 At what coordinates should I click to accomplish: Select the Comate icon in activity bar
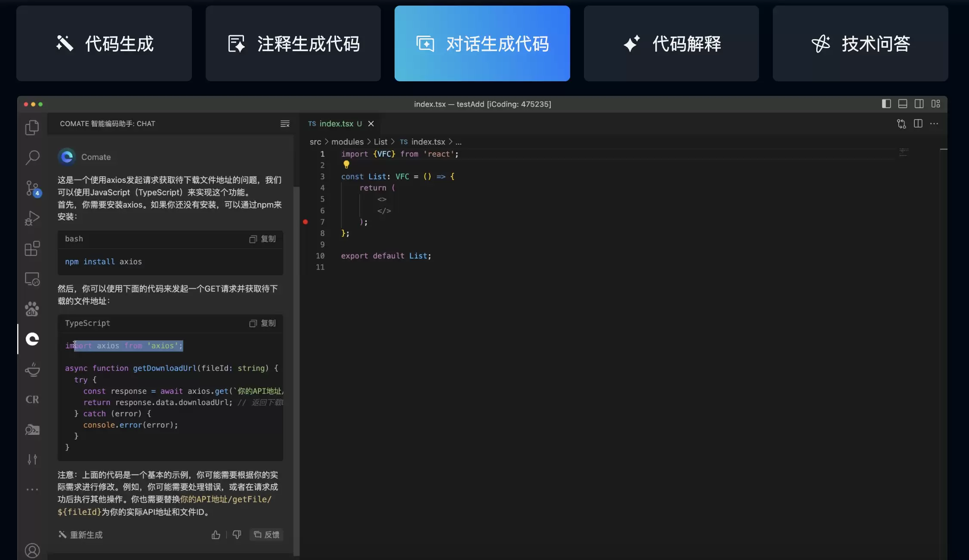(32, 339)
